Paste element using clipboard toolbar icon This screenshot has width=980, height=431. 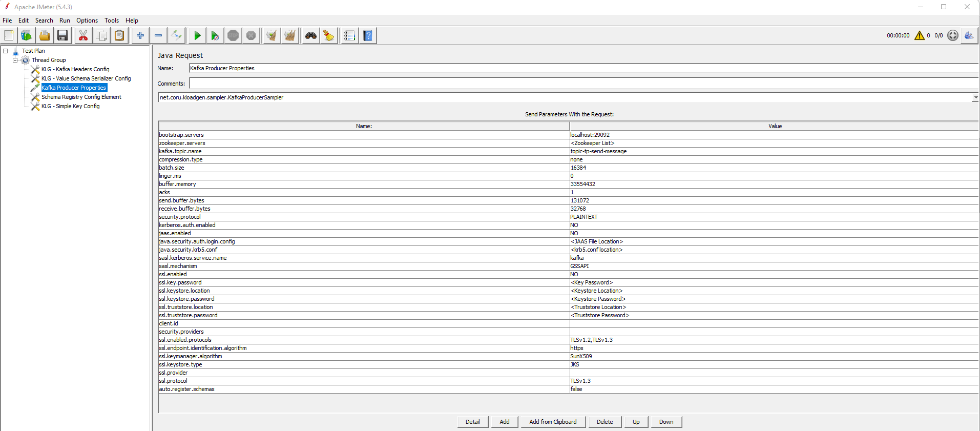coord(119,35)
